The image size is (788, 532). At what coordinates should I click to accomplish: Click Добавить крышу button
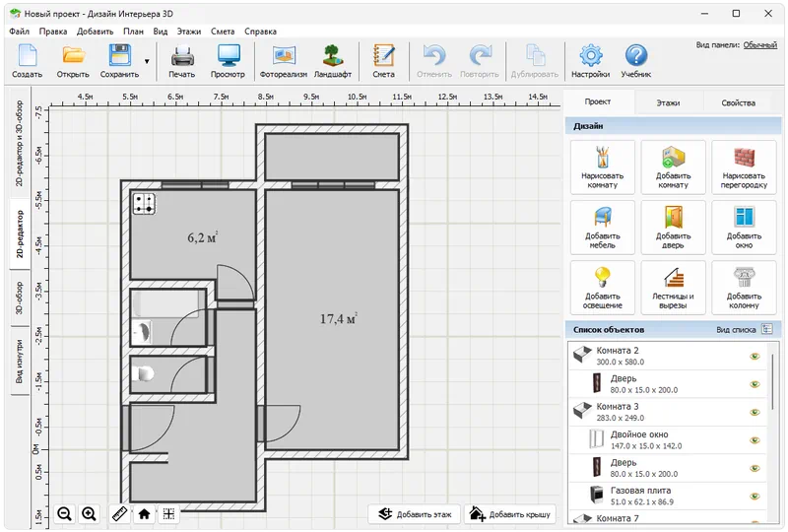click(510, 514)
